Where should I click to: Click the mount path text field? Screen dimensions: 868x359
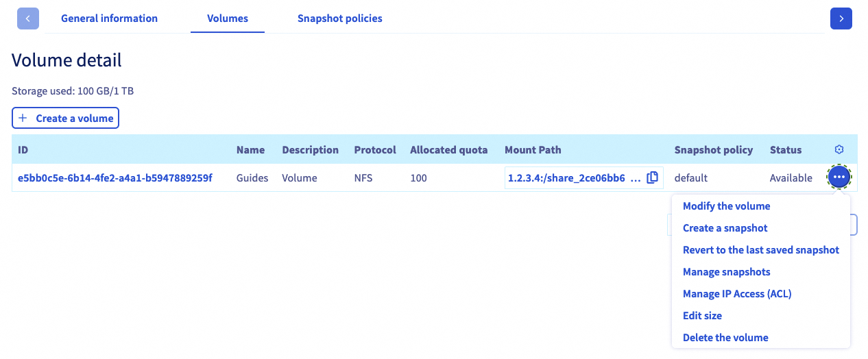(x=573, y=178)
